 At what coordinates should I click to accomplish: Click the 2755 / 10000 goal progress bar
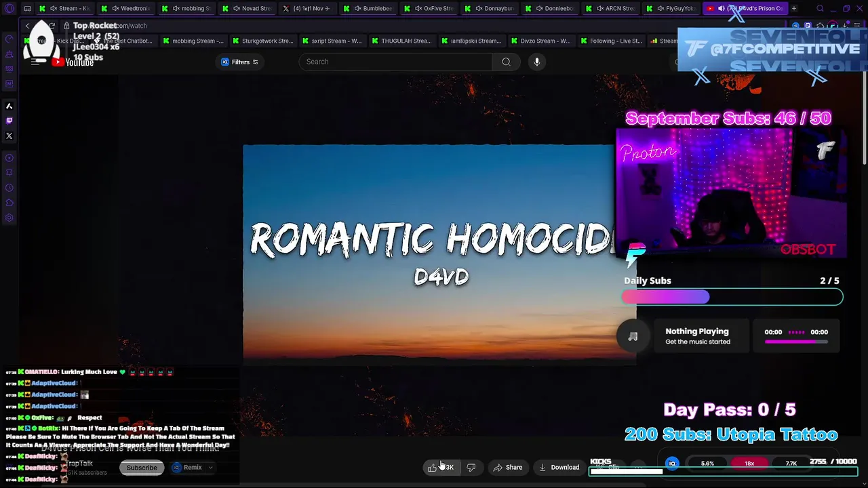click(723, 472)
